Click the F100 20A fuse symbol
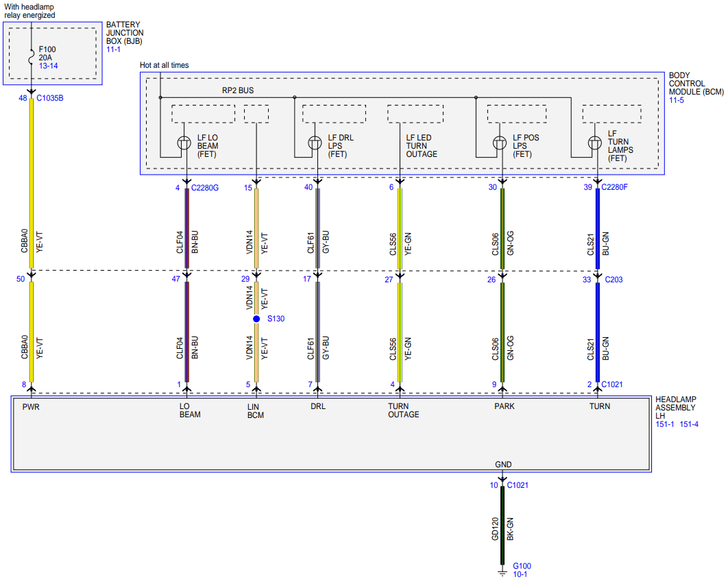 31,57
